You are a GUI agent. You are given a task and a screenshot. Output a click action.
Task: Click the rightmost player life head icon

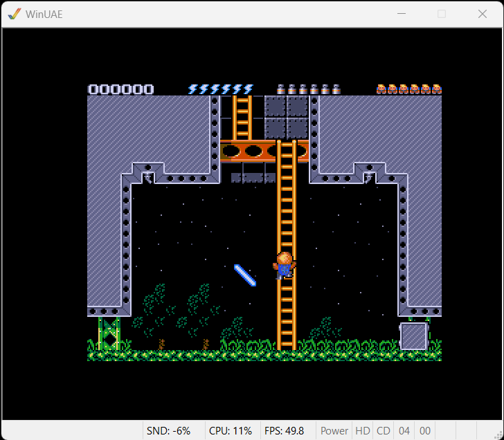click(x=436, y=89)
